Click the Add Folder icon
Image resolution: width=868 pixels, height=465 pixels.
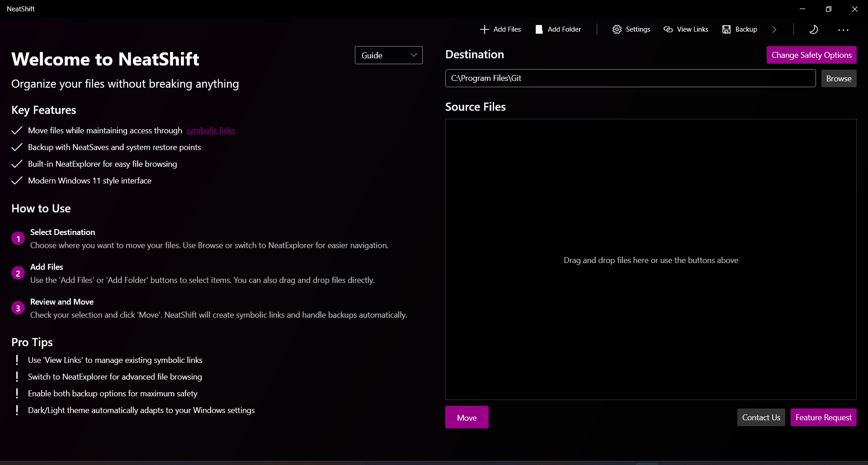539,29
